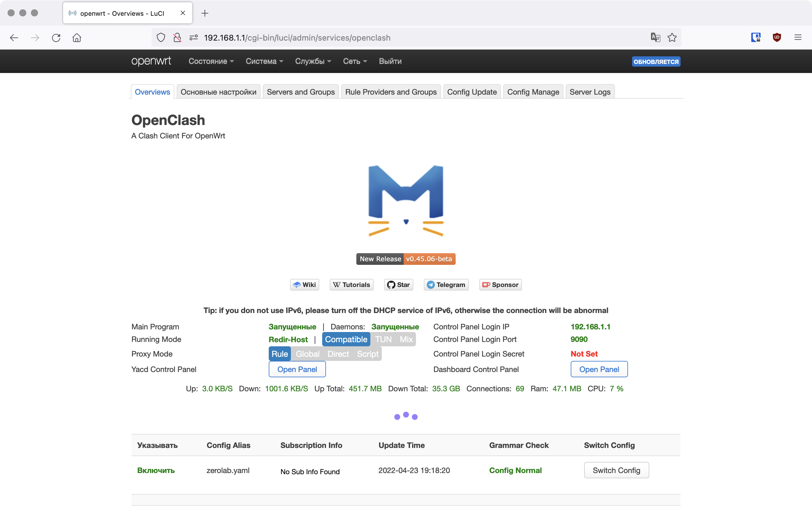
Task: Expand the Сеть menu
Action: (x=355, y=61)
